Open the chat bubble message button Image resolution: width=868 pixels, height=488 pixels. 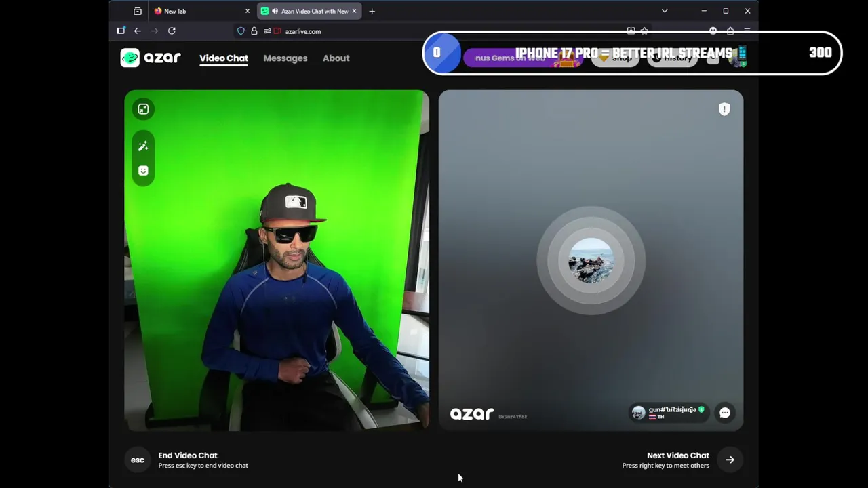[x=725, y=413]
